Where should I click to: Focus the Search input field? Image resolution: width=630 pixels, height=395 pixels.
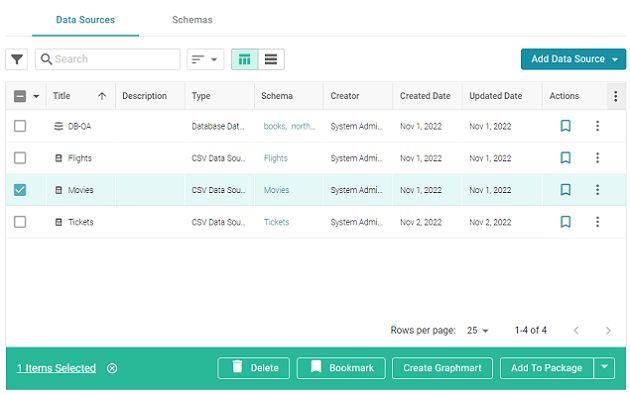click(108, 59)
